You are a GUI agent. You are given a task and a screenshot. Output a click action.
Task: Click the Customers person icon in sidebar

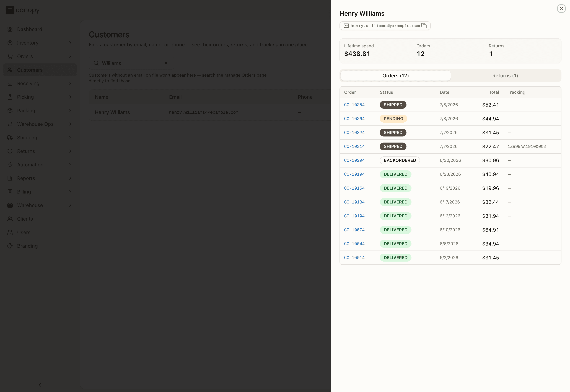click(x=10, y=70)
